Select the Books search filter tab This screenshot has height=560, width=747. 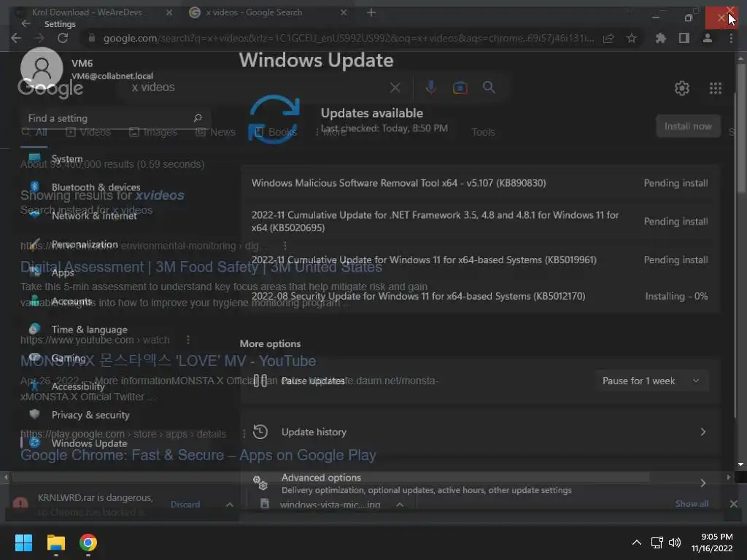tap(276, 132)
